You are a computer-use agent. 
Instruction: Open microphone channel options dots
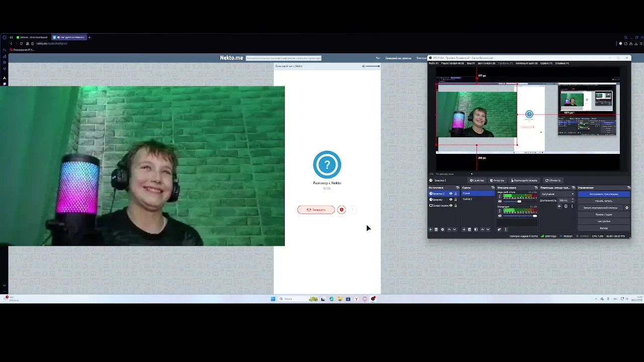point(500,211)
